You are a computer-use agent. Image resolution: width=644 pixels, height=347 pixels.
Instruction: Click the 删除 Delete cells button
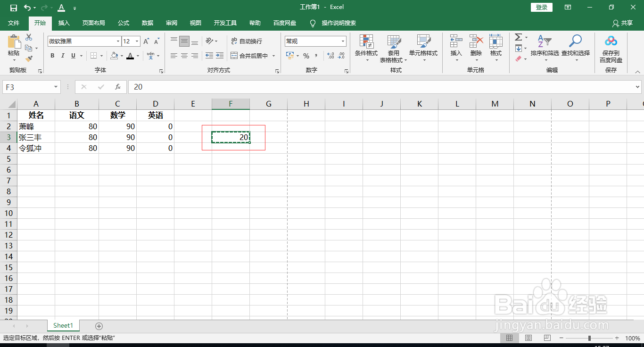pyautogui.click(x=476, y=49)
